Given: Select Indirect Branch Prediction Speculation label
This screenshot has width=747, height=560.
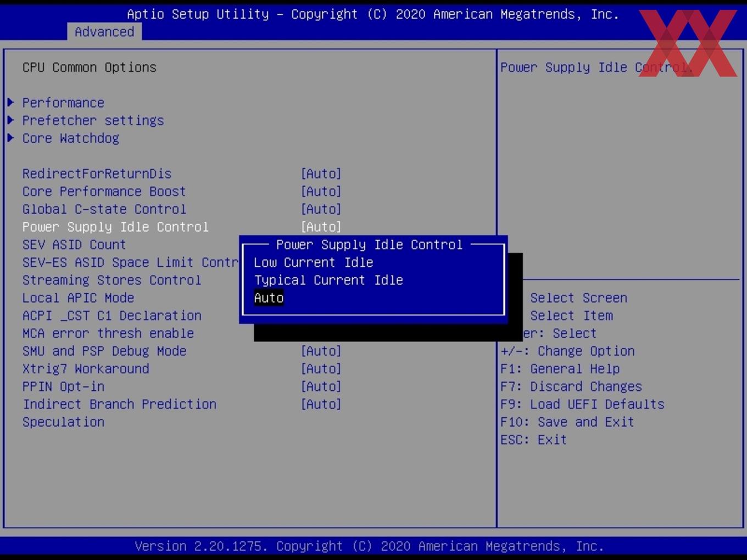Looking at the screenshot, I should tap(119, 413).
